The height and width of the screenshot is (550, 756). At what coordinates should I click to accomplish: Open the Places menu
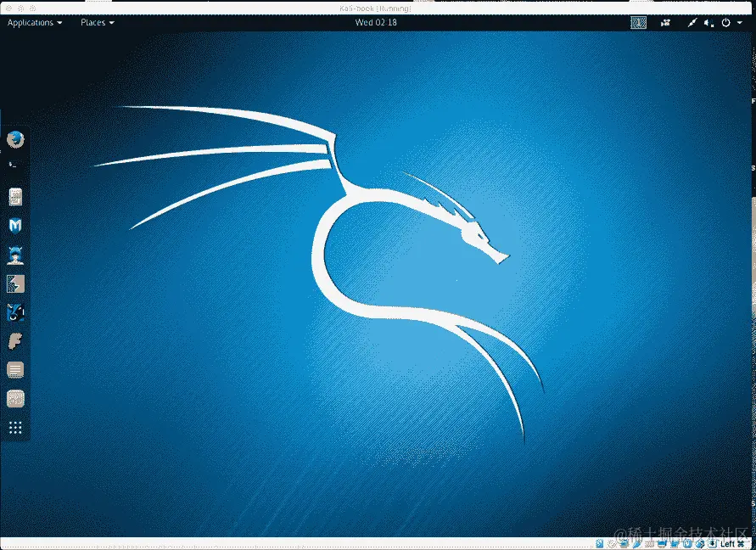tap(98, 23)
